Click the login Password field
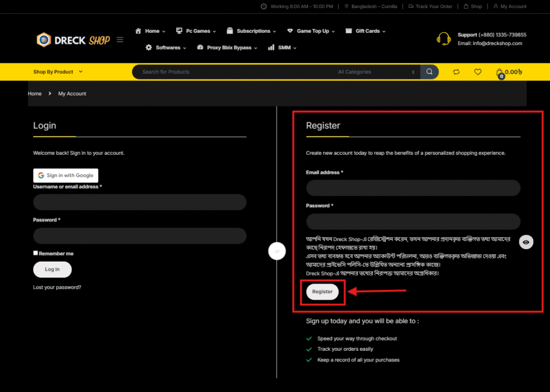The width and height of the screenshot is (550, 392). pyautogui.click(x=140, y=236)
